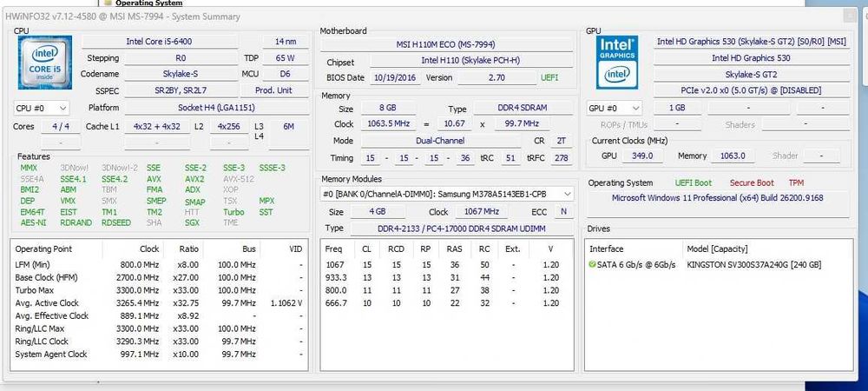
Task: Click the 2.70 BIOS version field
Action: tap(496, 78)
